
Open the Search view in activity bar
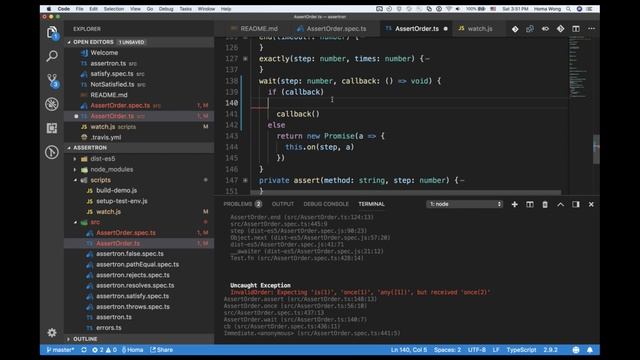pos(52,56)
